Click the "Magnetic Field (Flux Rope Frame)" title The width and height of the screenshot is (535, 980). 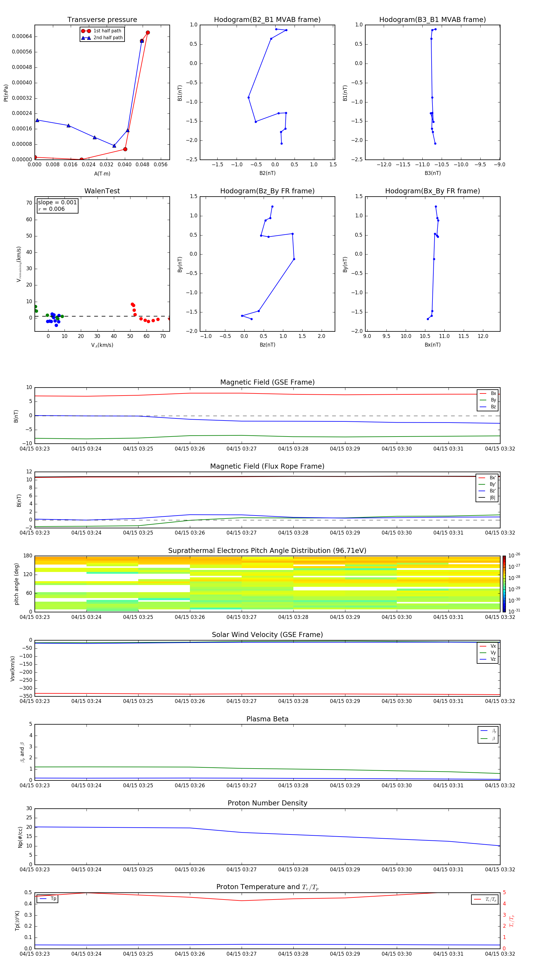(x=267, y=467)
